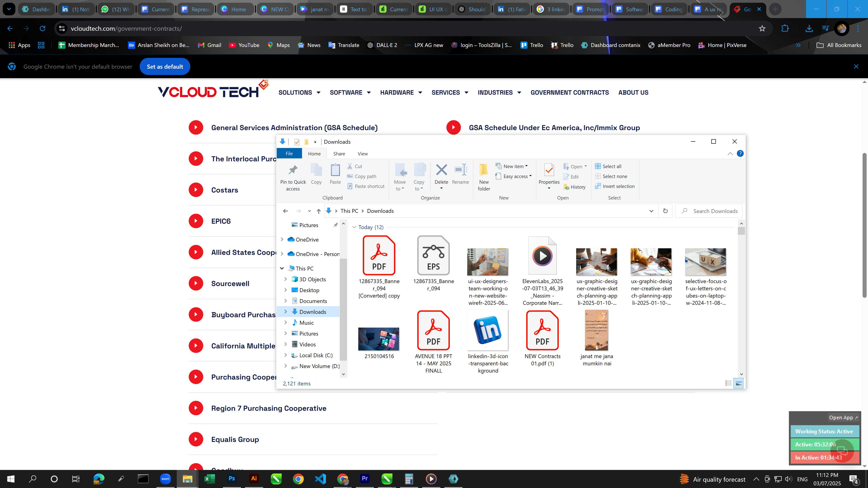Reload the vcloudtech page
The height and width of the screenshot is (488, 868).
[x=42, y=29]
